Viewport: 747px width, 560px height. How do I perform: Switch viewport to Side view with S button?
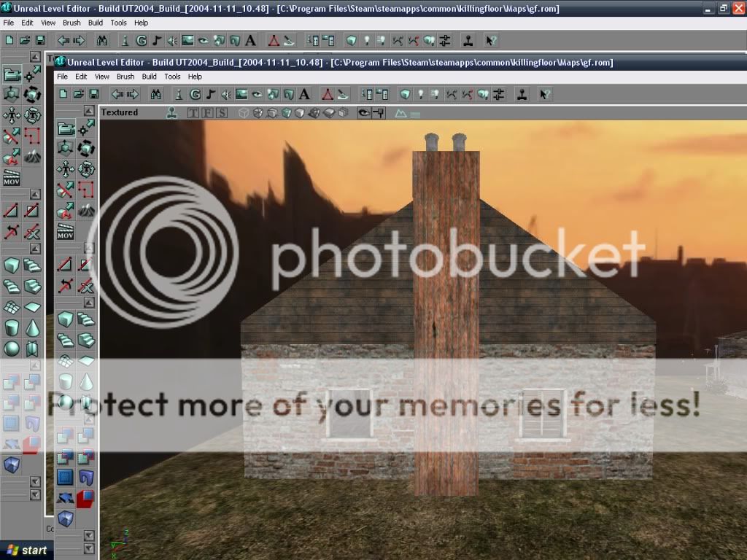[x=222, y=113]
